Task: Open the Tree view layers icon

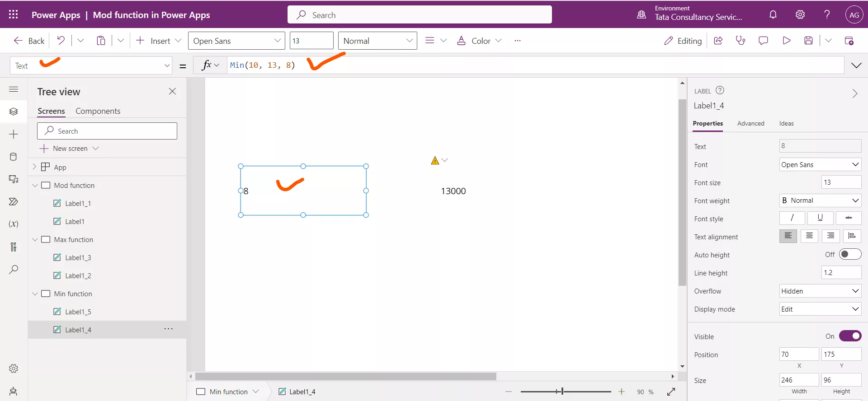Action: pos(14,112)
